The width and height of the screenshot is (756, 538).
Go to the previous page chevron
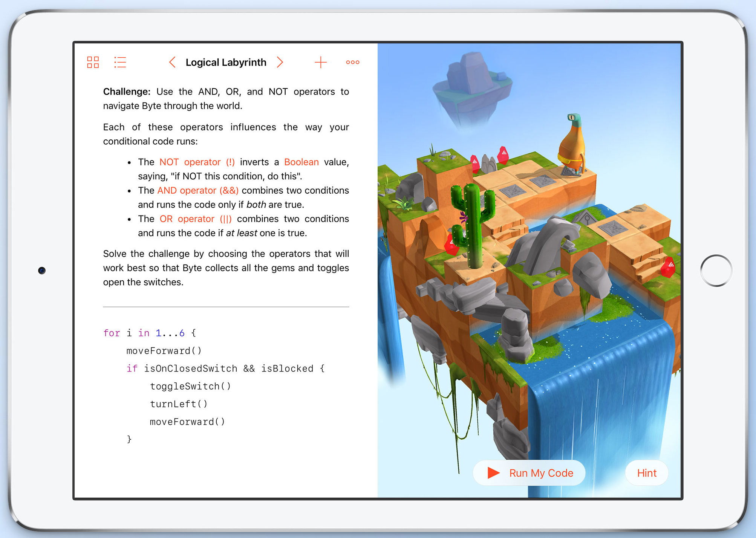(x=172, y=62)
